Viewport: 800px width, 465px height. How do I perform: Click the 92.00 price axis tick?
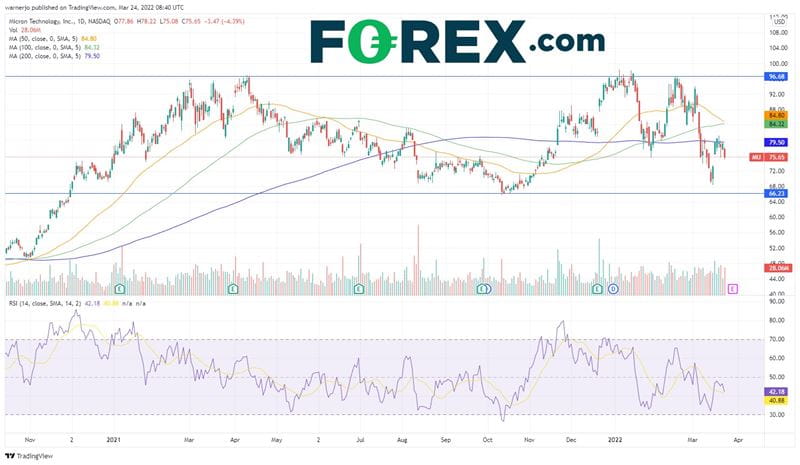778,94
